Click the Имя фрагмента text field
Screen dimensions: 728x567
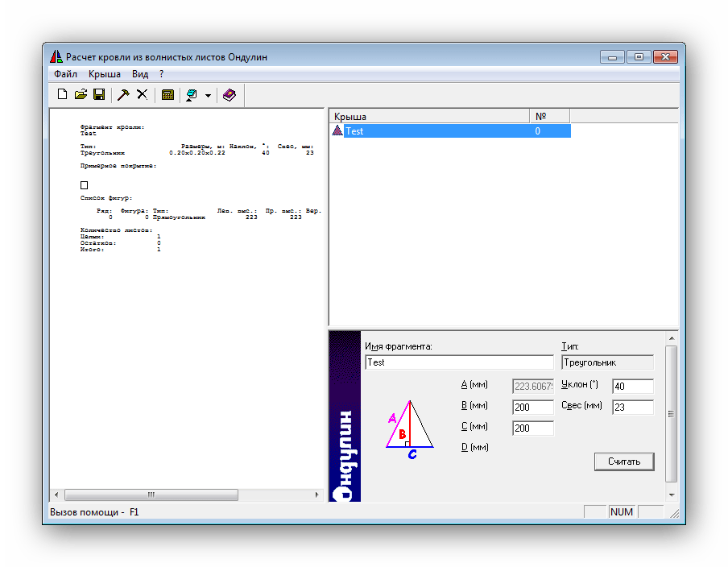pyautogui.click(x=459, y=362)
